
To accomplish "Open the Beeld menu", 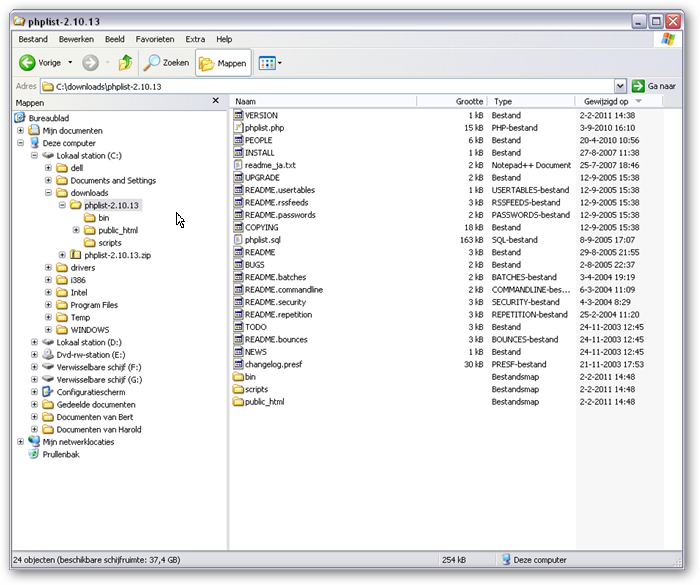I will tap(115, 39).
